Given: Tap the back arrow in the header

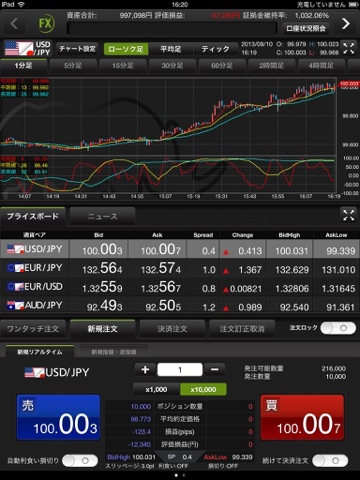Looking at the screenshot, I should 14,24.
